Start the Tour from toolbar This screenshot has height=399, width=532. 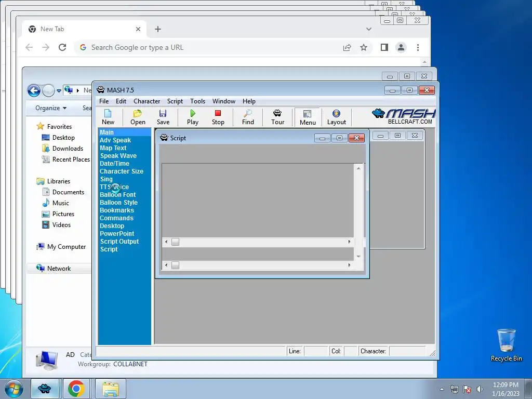277,117
